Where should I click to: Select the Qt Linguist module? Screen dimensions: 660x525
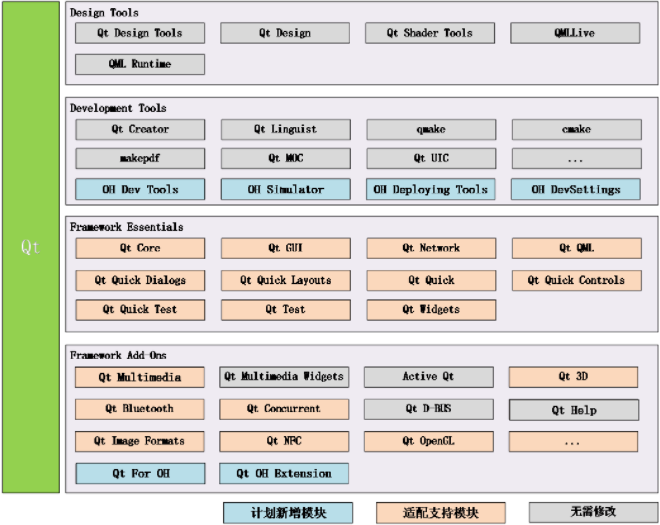click(x=285, y=129)
